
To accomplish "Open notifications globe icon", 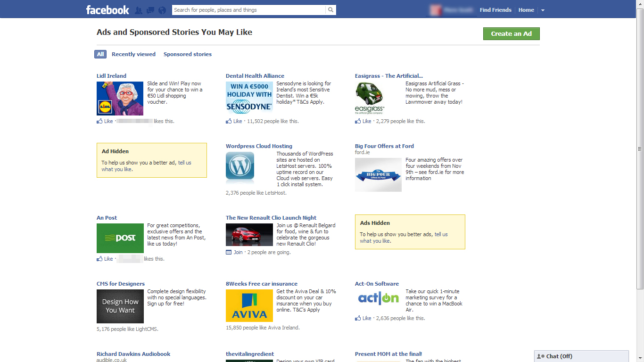I will 162,10.
